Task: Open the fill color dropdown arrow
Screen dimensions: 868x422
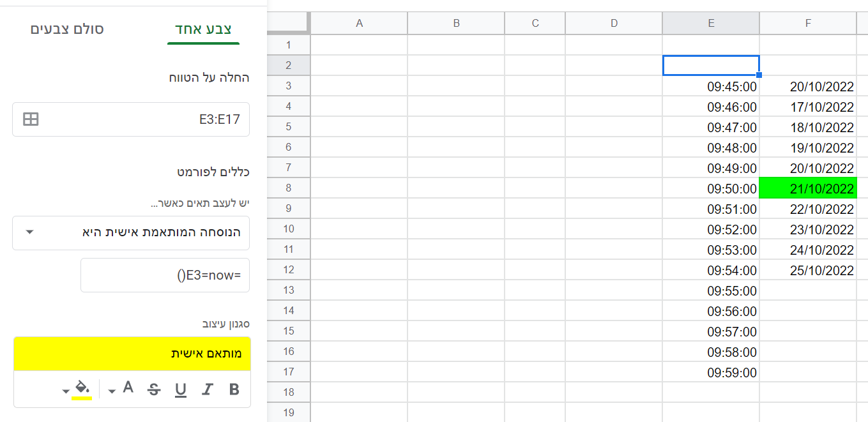Action: 66,391
